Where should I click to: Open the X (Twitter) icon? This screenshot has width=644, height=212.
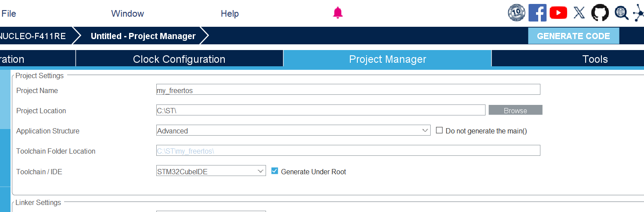click(579, 13)
